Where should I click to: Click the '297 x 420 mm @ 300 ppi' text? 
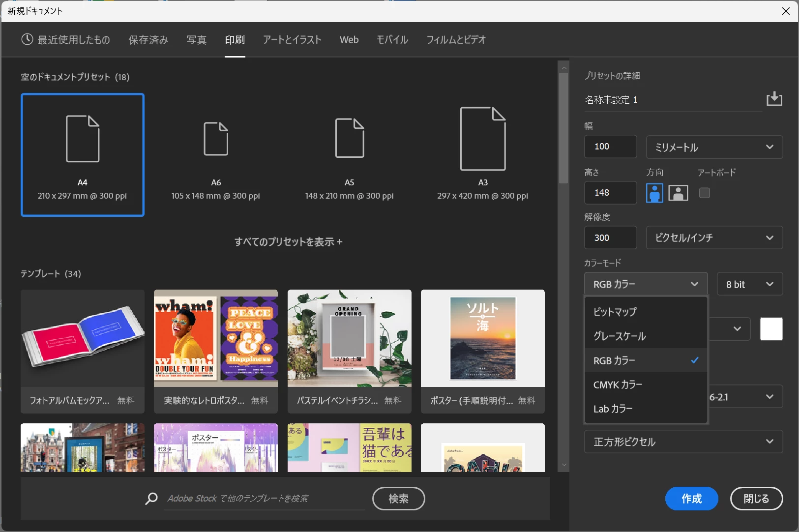point(483,196)
